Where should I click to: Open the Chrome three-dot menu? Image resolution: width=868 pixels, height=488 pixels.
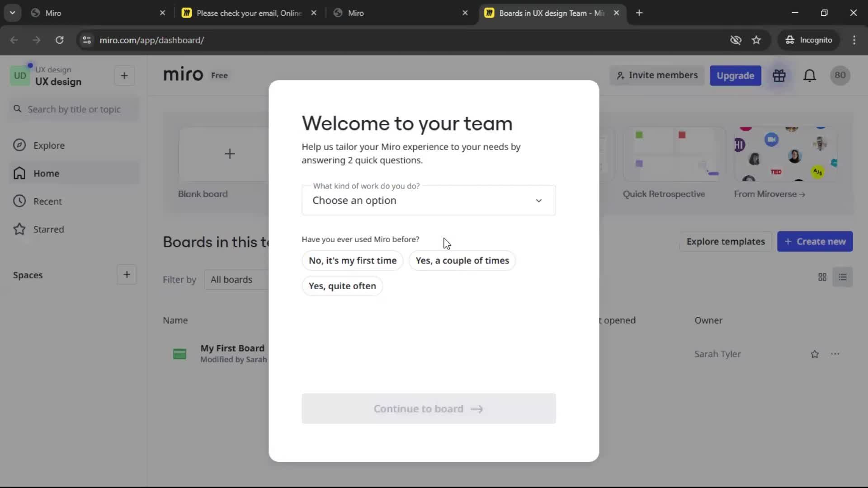854,40
